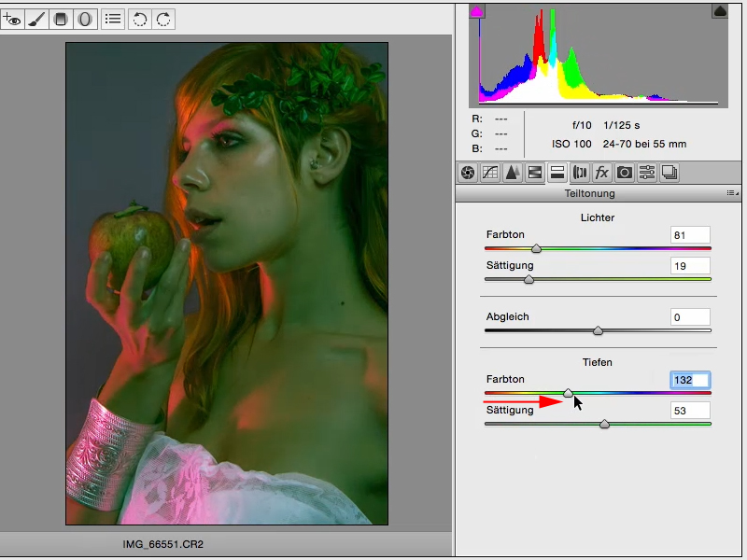Open the Basic panel tab
Screen dimensions: 747x560
click(468, 173)
